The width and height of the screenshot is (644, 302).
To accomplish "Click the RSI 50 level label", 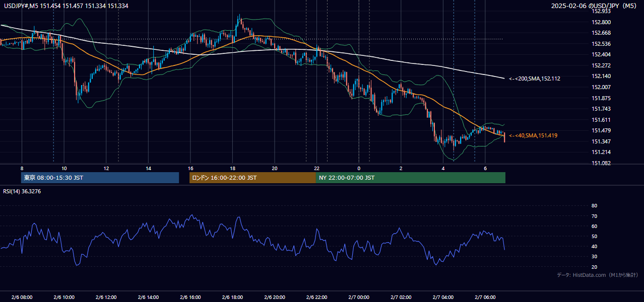I will [594, 236].
